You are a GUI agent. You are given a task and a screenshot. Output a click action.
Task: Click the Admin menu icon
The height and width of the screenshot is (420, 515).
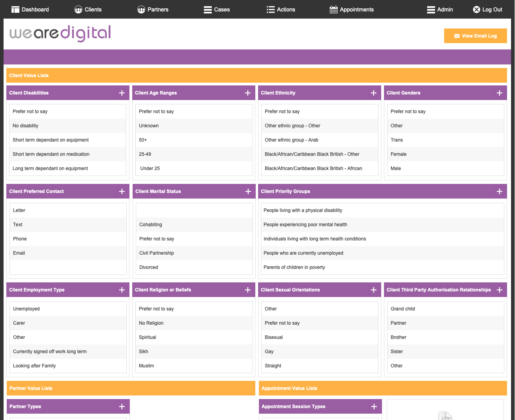click(431, 9)
